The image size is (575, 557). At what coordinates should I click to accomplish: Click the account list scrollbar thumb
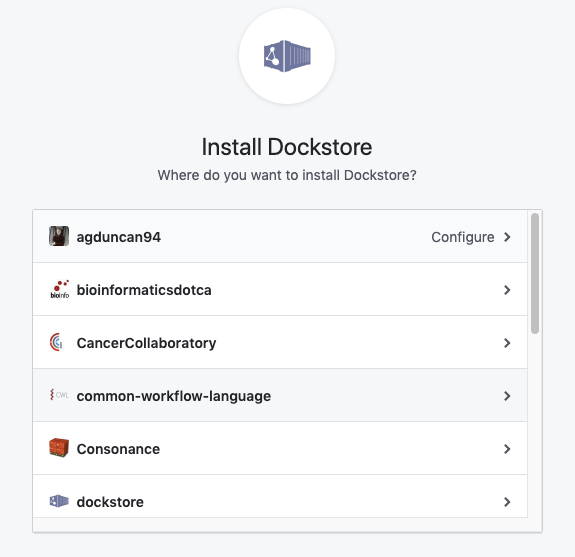[535, 274]
